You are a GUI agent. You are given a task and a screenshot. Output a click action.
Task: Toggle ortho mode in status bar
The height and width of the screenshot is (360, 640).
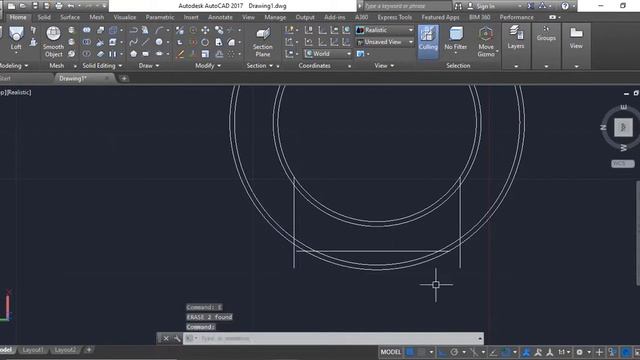click(x=442, y=352)
